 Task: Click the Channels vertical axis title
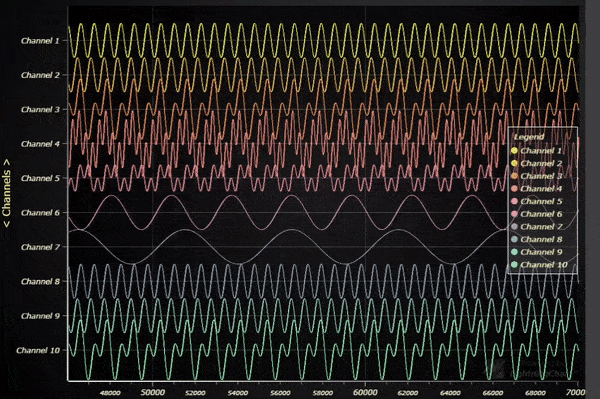pos(7,193)
